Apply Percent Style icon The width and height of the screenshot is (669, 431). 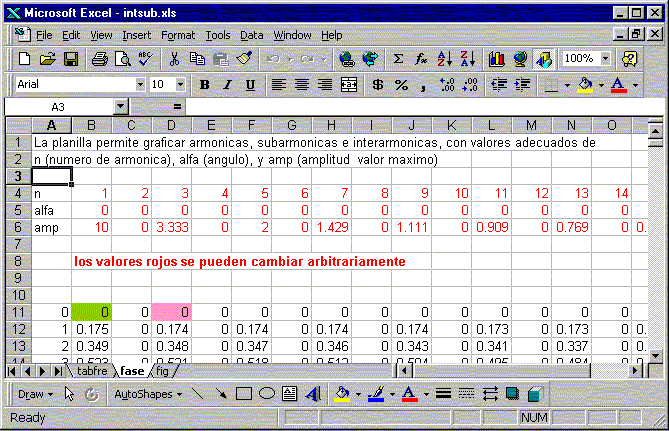tap(401, 85)
